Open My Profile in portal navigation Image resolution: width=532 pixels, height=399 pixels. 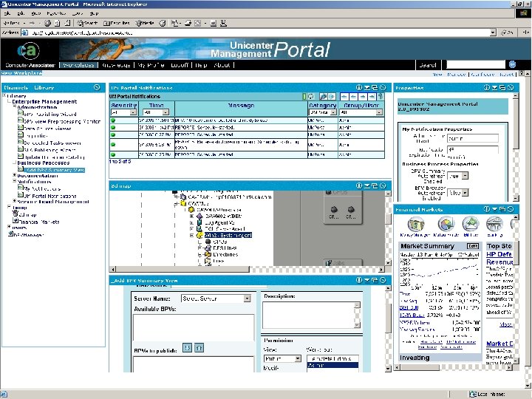151,65
